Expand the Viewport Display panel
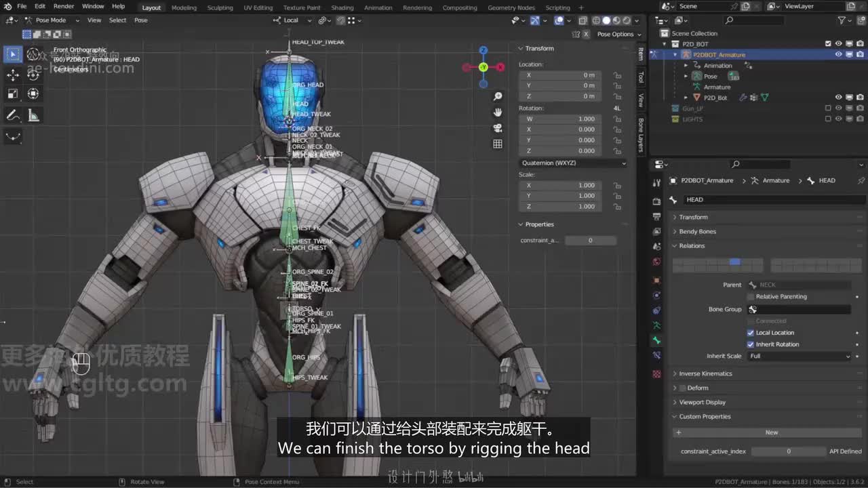 [702, 403]
